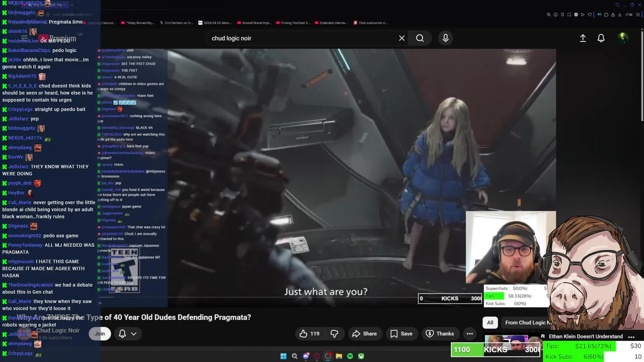The height and width of the screenshot is (362, 644).
Task: Open the Vitaly Ruined My... bookmark
Action: [137, 23]
